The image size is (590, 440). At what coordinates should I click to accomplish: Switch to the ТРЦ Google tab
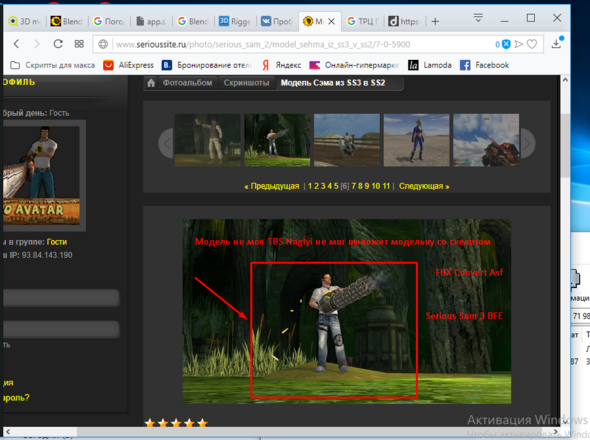[x=363, y=21]
